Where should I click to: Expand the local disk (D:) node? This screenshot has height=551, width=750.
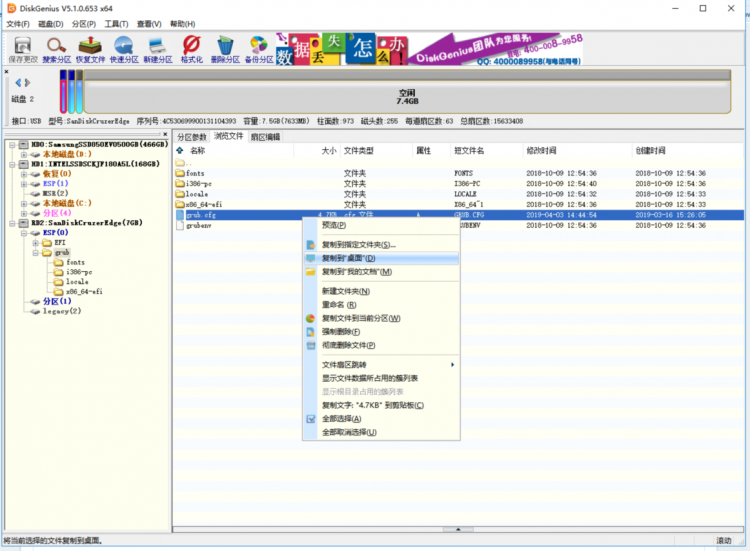tap(23, 154)
